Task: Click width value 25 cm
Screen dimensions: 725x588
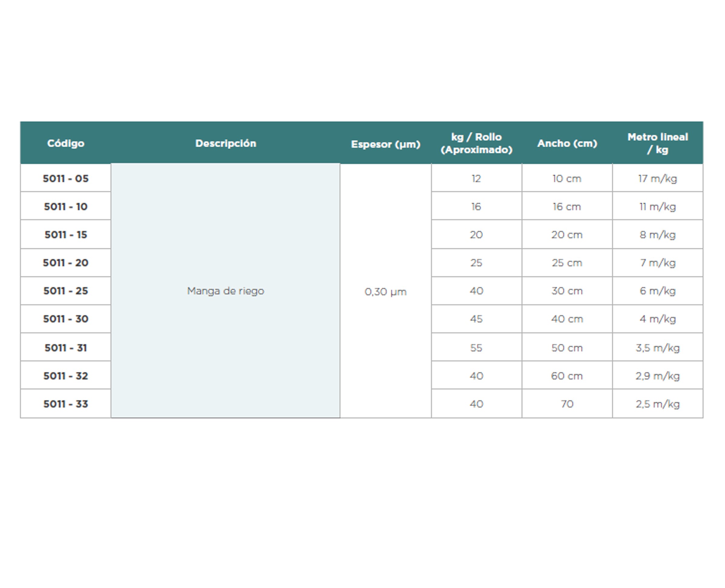Action: pyautogui.click(x=567, y=263)
